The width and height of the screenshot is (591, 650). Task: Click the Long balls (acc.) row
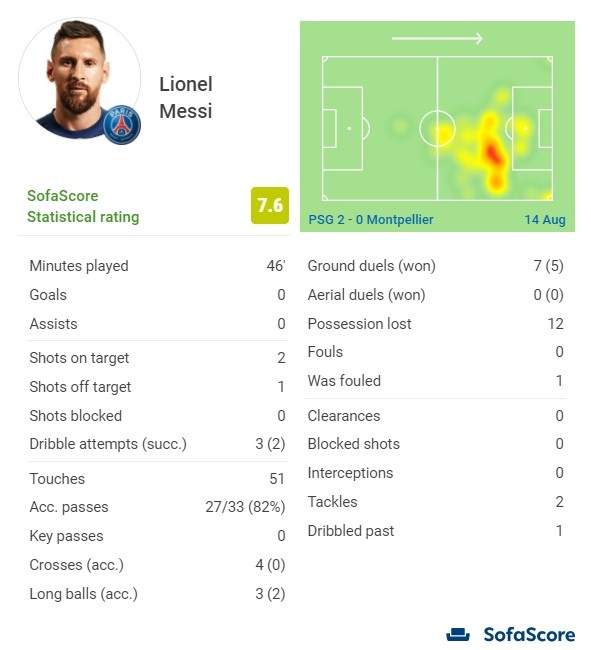(x=157, y=594)
